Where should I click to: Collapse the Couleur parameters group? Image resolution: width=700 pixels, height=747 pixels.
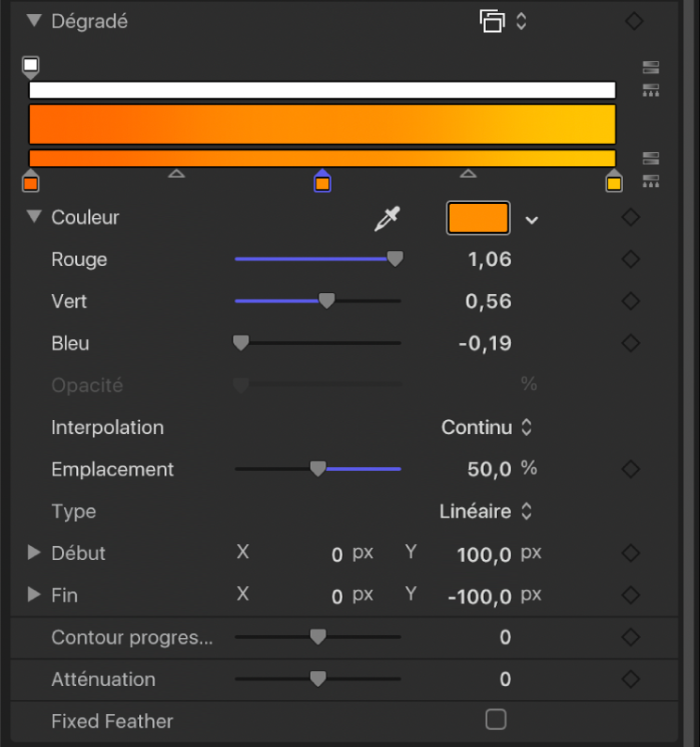coord(35,217)
